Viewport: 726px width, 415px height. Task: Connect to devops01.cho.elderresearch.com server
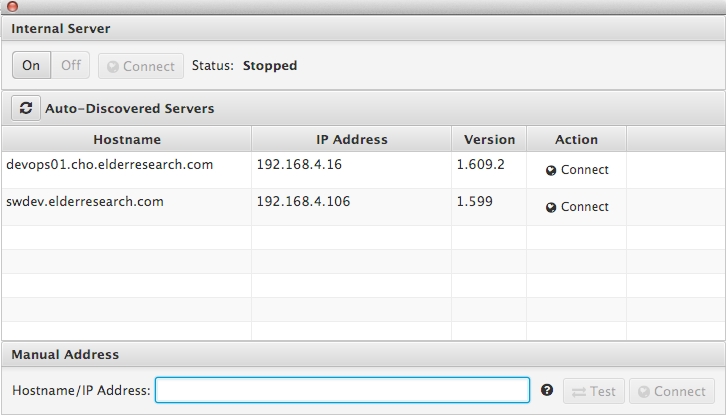point(577,170)
